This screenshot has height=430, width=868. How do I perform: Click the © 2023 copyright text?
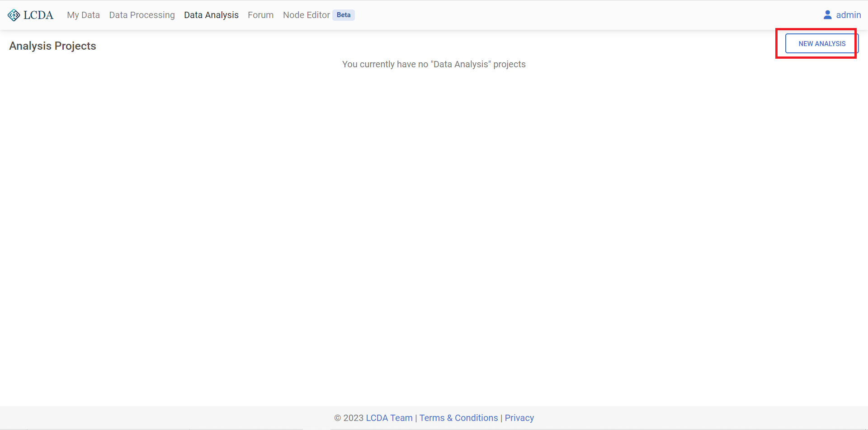349,418
